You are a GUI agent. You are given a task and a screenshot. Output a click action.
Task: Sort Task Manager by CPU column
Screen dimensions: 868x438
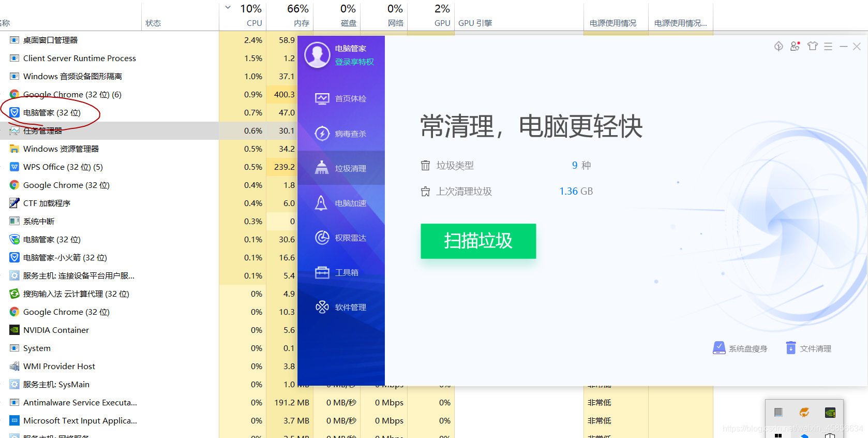point(243,16)
